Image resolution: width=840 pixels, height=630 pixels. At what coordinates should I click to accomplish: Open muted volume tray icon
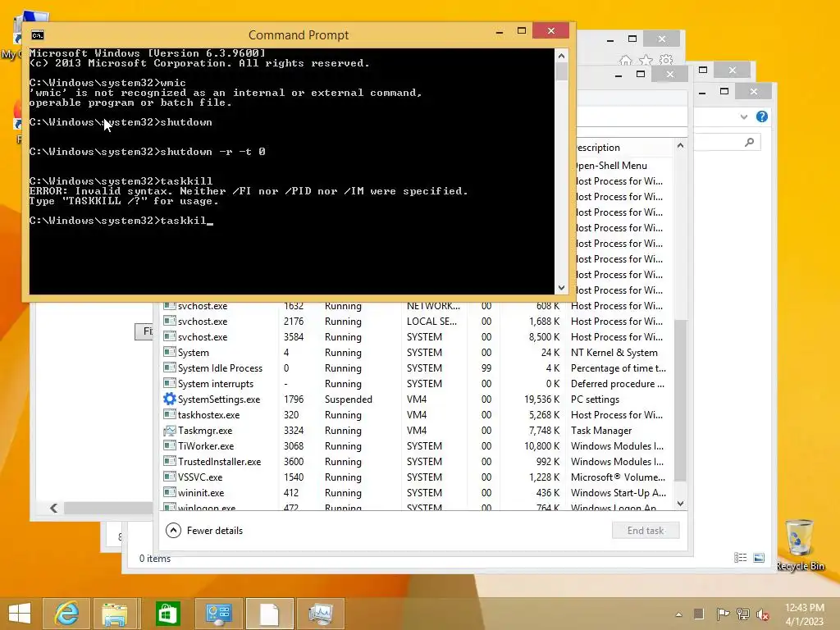click(762, 614)
